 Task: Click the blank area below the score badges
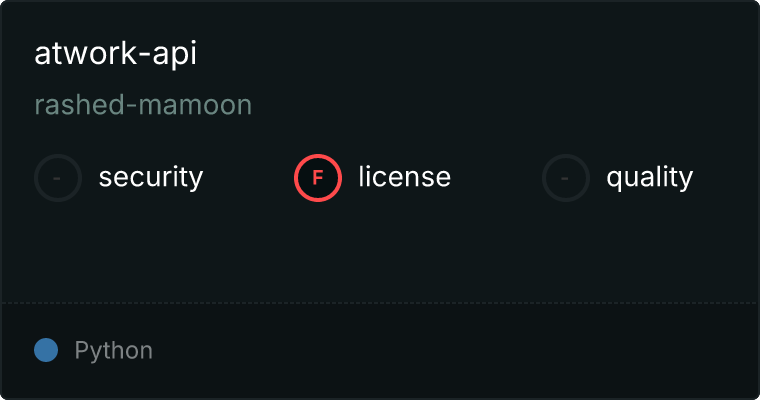pyautogui.click(x=380, y=250)
